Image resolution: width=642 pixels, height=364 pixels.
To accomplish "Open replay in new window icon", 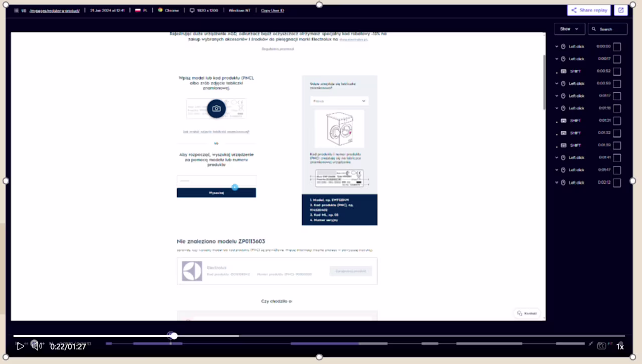I will click(x=621, y=10).
